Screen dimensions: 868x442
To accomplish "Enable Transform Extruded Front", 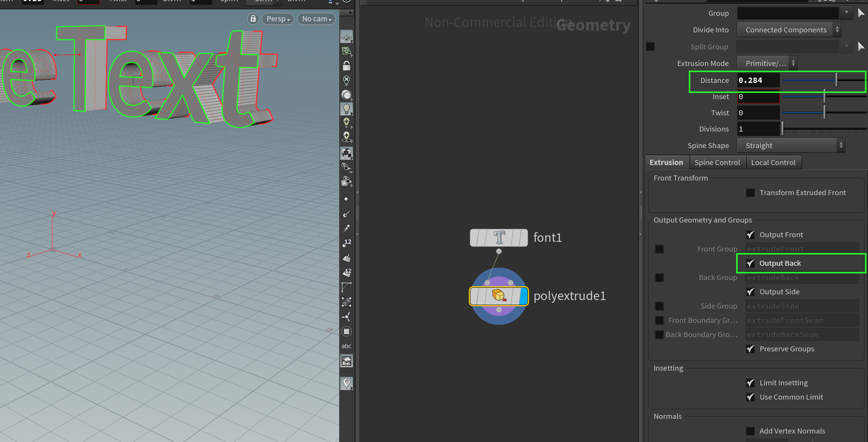I will pos(750,192).
